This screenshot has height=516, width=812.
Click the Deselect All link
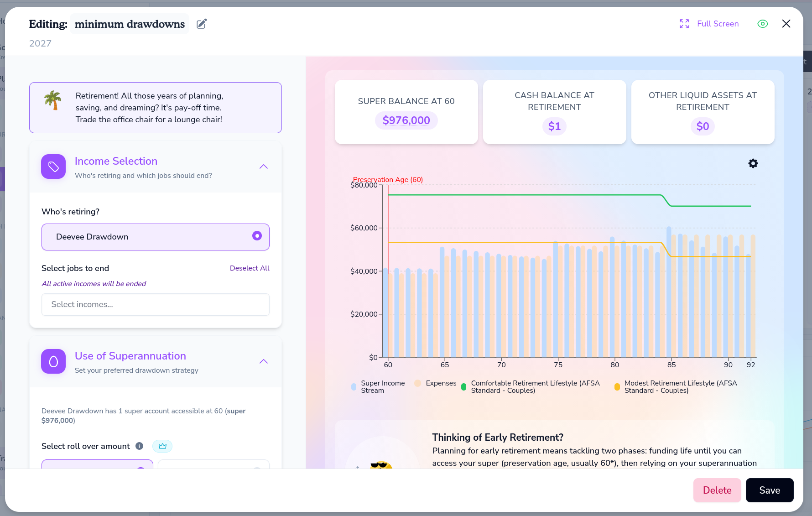[x=250, y=268]
